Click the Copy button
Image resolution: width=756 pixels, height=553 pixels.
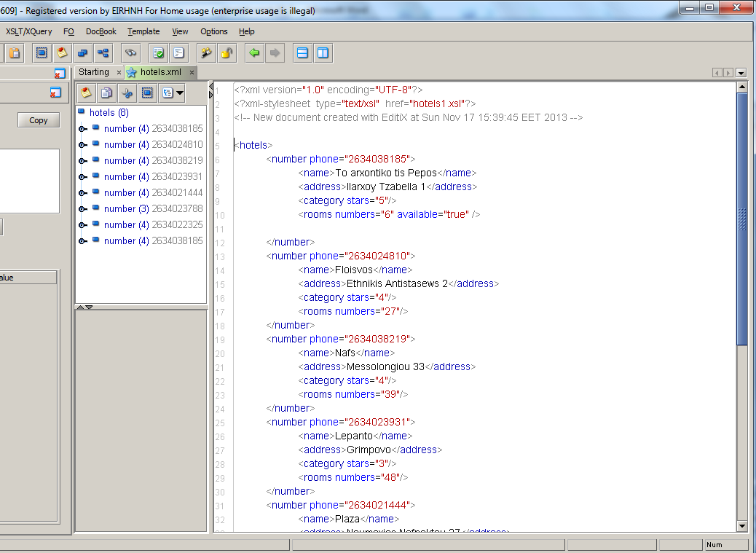click(39, 120)
